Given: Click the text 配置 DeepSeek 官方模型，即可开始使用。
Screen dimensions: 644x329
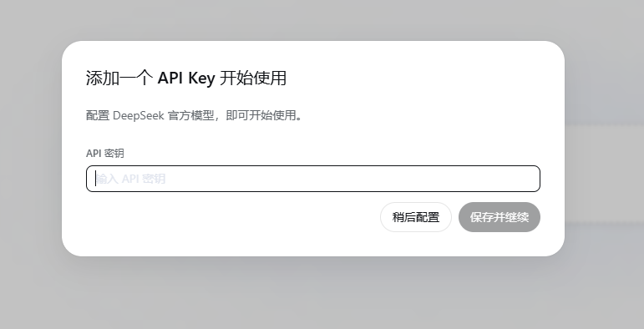Looking at the screenshot, I should click(195, 115).
